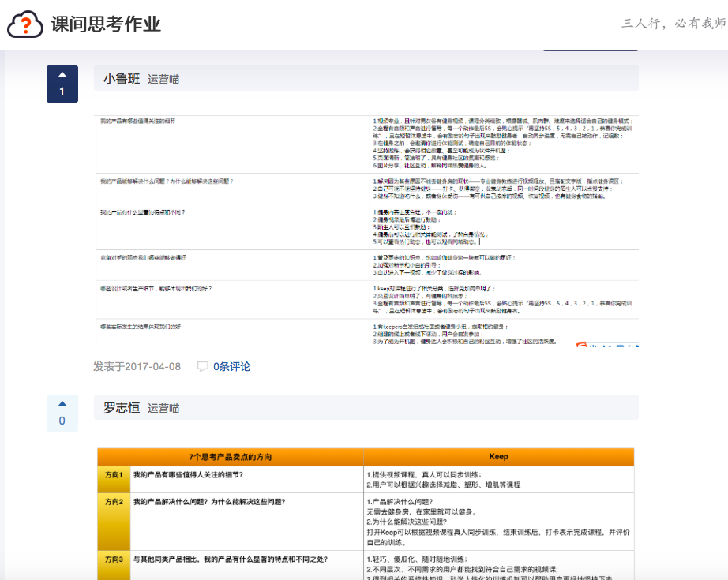The image size is (728, 580).
Task: Click the Keep column header
Action: pyautogui.click(x=499, y=457)
